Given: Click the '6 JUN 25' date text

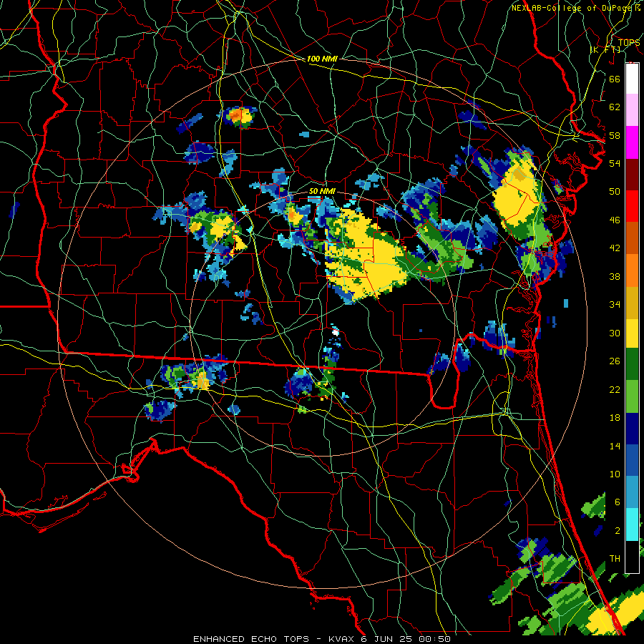Looking at the screenshot, I should pyautogui.click(x=388, y=639).
